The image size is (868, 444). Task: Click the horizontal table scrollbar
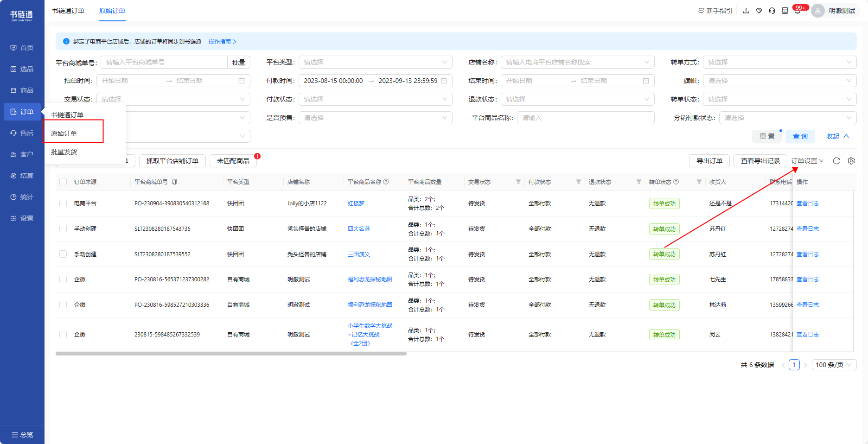point(231,354)
